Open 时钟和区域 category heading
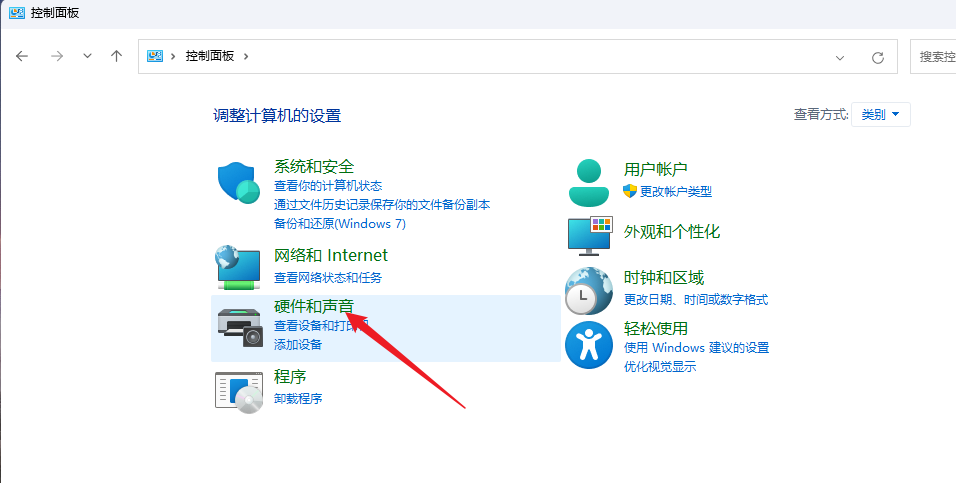Image resolution: width=956 pixels, height=483 pixels. point(664,277)
